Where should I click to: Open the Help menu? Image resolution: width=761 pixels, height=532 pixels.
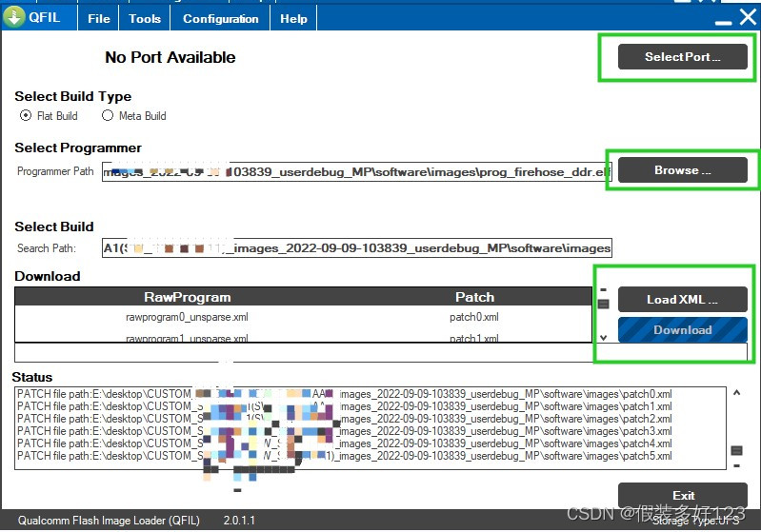click(x=293, y=18)
